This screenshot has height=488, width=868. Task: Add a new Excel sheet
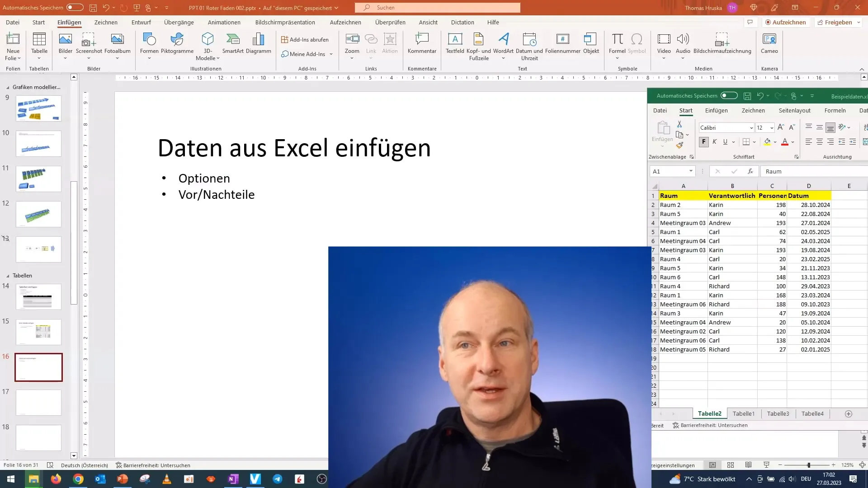click(849, 413)
